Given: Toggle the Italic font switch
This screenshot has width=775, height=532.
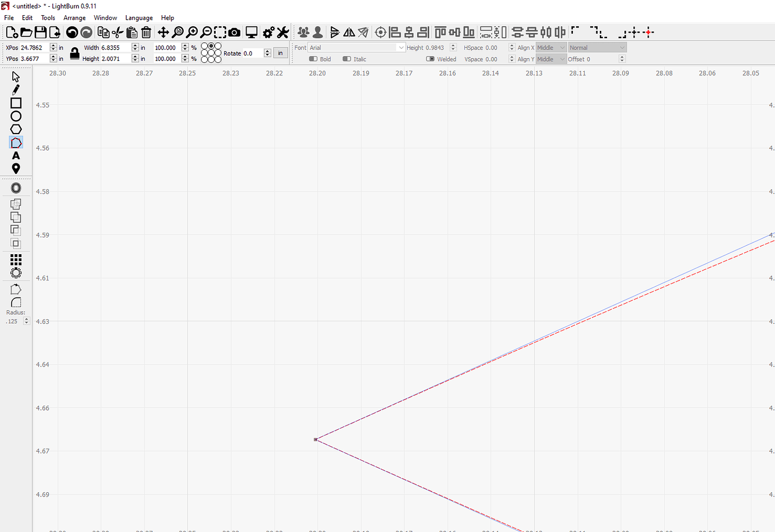Looking at the screenshot, I should pyautogui.click(x=347, y=59).
